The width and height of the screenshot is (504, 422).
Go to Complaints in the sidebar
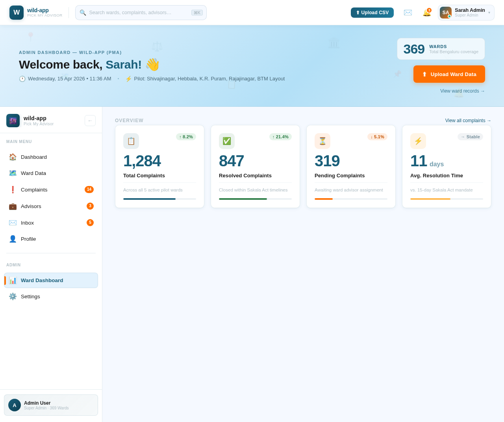pos(51,190)
